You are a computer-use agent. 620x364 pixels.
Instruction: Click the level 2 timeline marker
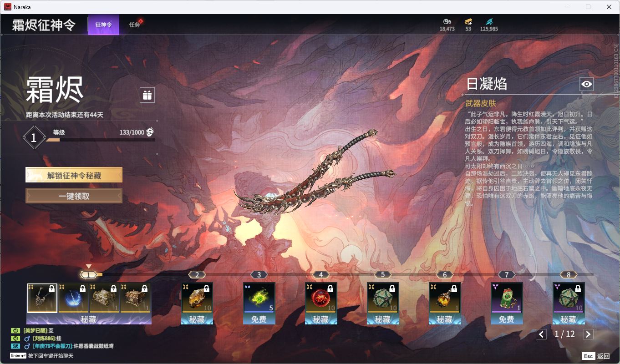click(197, 275)
